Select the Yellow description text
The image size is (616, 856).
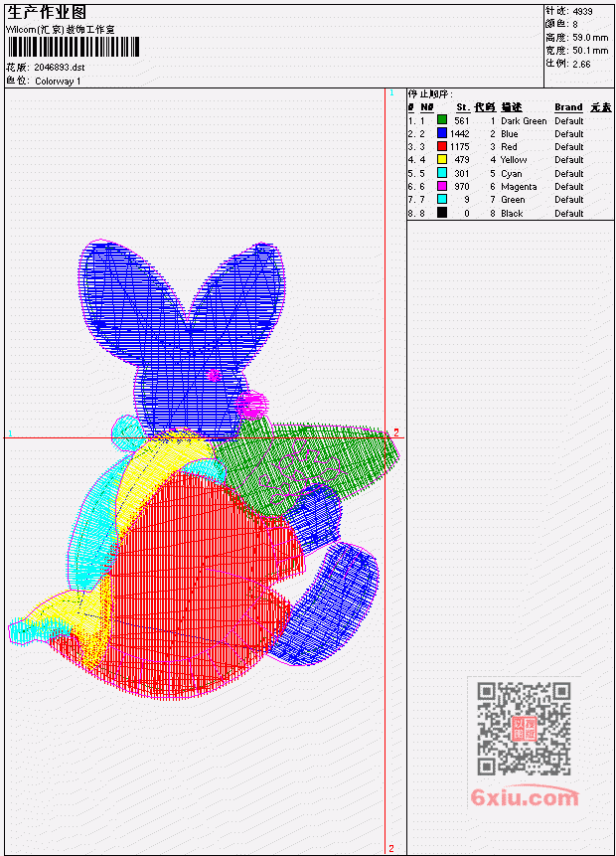(514, 160)
